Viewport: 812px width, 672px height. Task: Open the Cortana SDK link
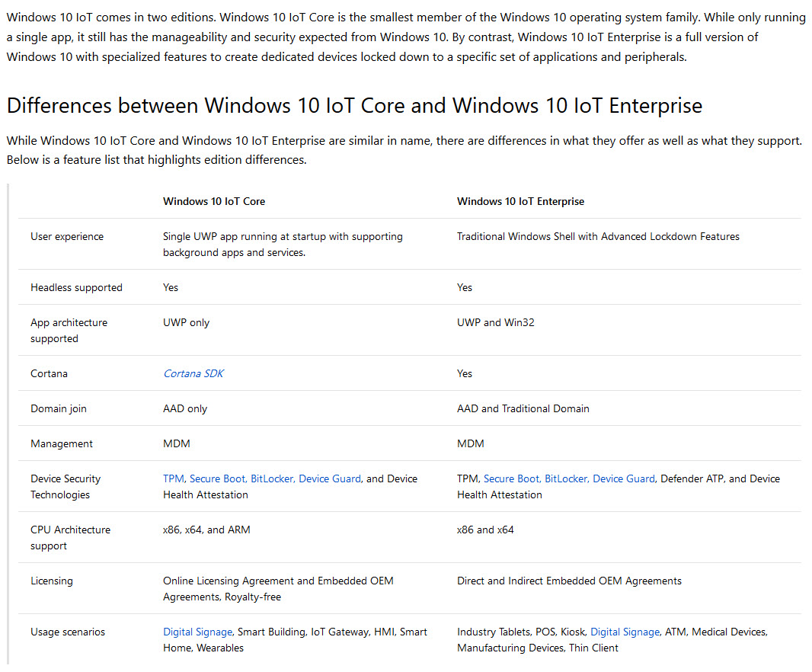point(193,373)
